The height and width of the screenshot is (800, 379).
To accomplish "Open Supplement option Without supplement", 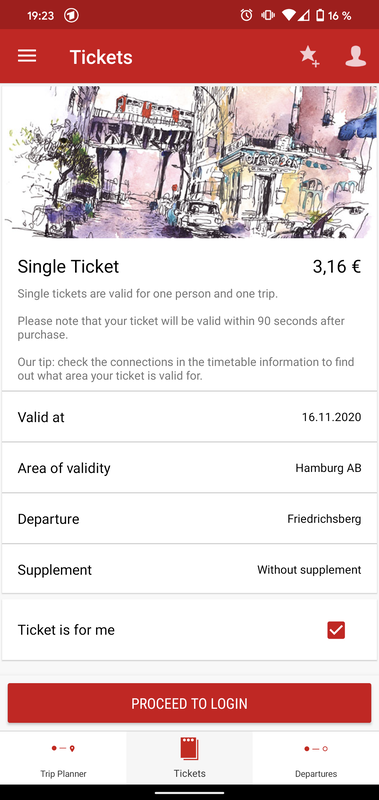I will 189,569.
